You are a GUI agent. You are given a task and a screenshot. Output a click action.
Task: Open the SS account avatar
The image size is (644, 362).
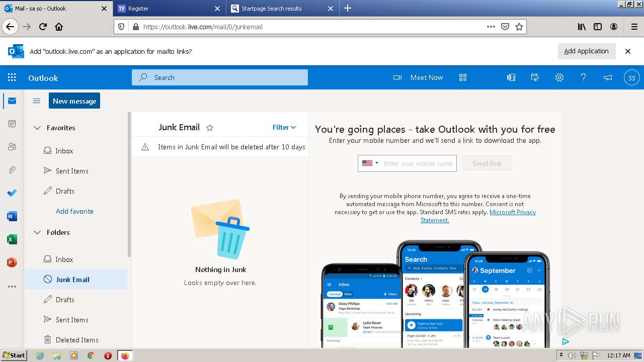[631, 77]
